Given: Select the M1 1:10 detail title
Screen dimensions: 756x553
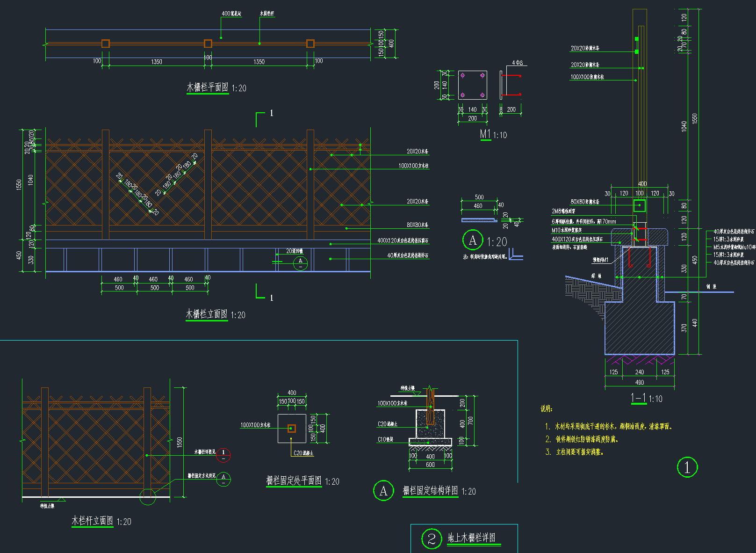Looking at the screenshot, I should 493,135.
